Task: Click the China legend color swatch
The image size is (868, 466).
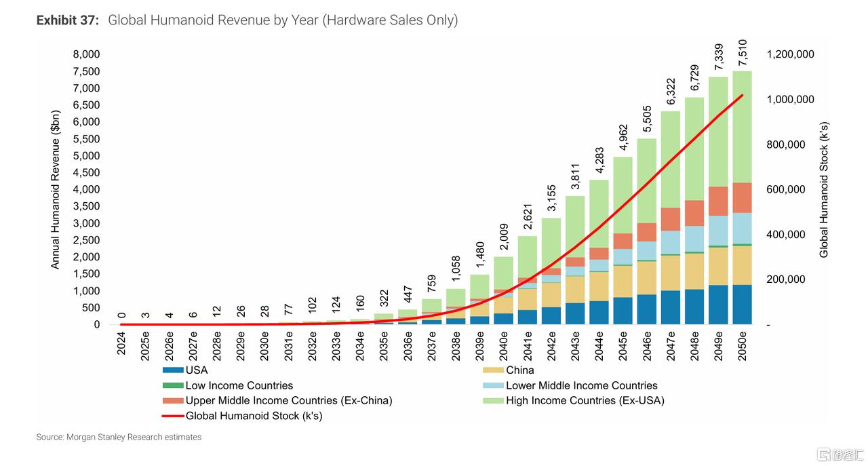Action: (x=493, y=370)
